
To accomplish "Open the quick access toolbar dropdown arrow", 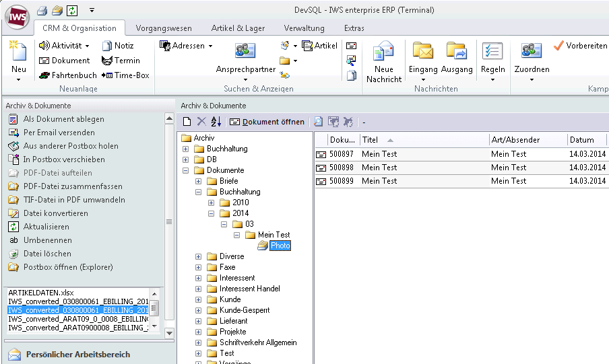I will tap(92, 10).
